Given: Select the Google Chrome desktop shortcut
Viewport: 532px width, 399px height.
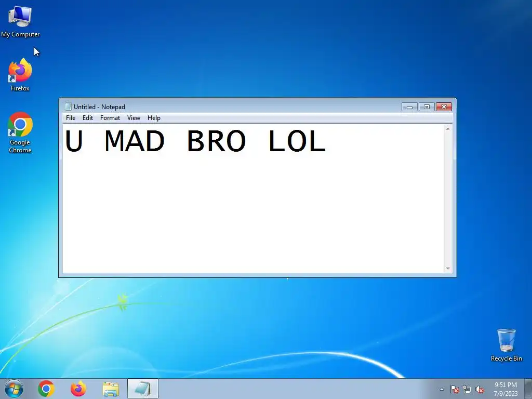Looking at the screenshot, I should [x=20, y=132].
